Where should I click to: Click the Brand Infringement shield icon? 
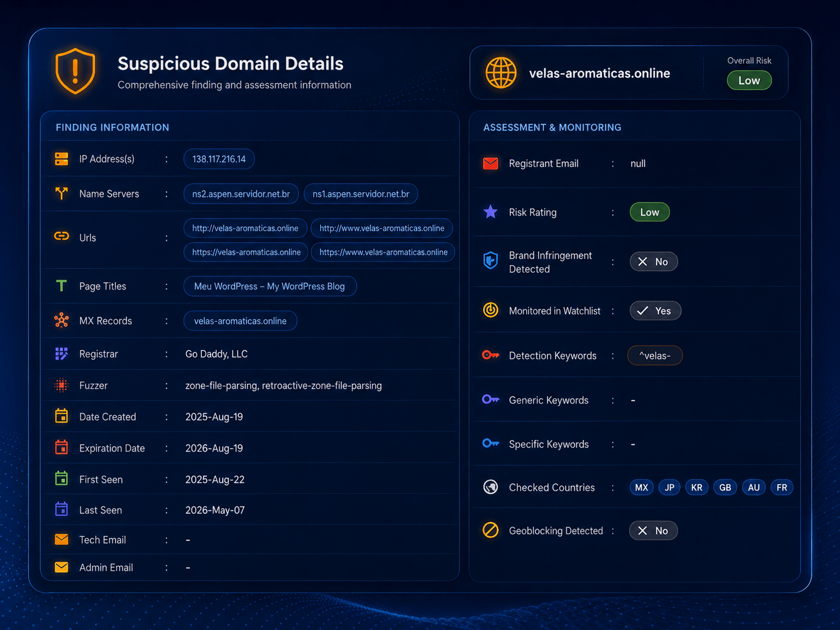coord(491,260)
